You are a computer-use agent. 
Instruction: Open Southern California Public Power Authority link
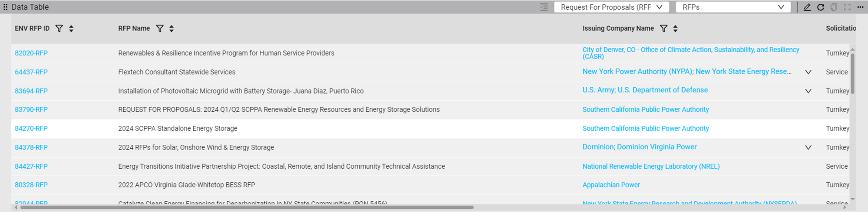click(x=645, y=110)
